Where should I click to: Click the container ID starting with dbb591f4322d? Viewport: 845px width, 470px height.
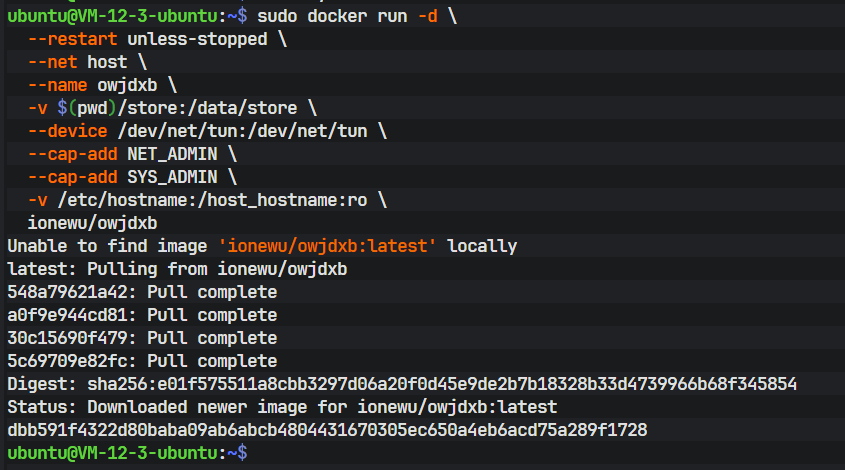pos(327,430)
